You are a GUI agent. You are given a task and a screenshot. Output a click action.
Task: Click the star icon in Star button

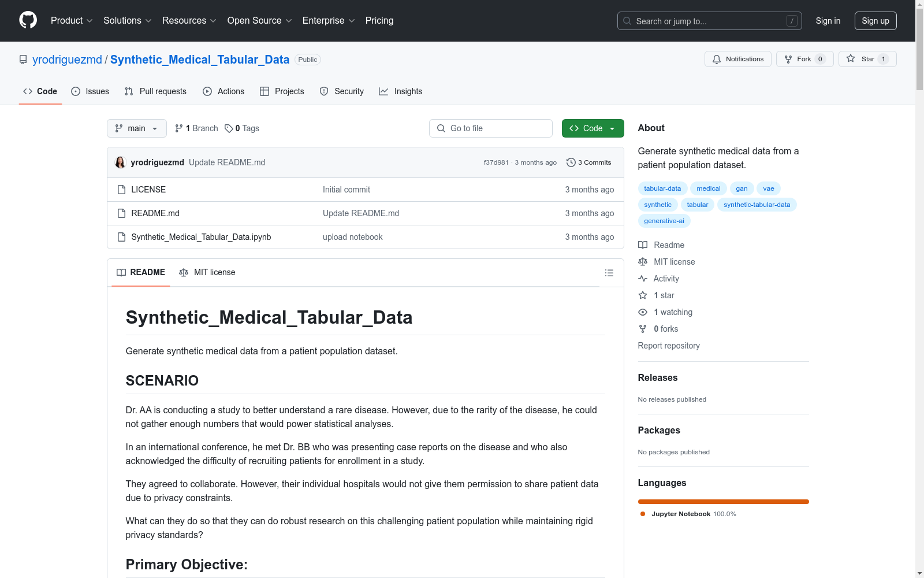(x=851, y=58)
